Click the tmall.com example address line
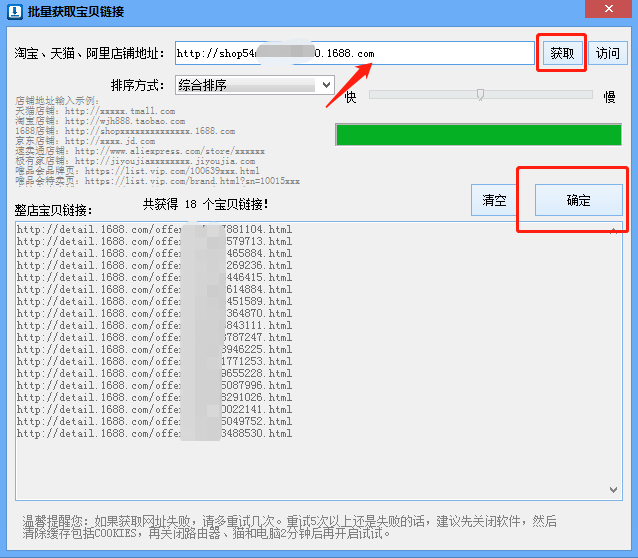Screen dimensions: 638x558 (95, 111)
